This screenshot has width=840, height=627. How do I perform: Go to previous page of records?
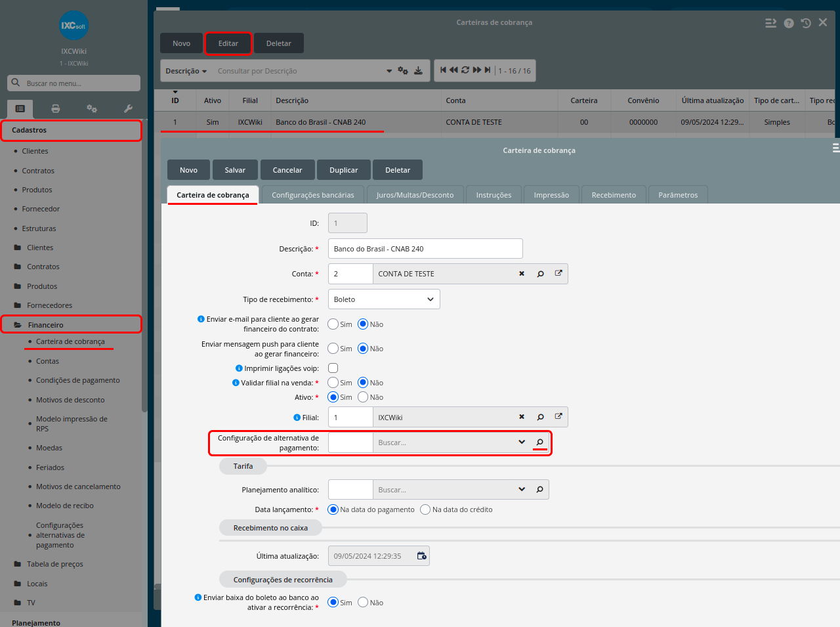[x=453, y=70]
